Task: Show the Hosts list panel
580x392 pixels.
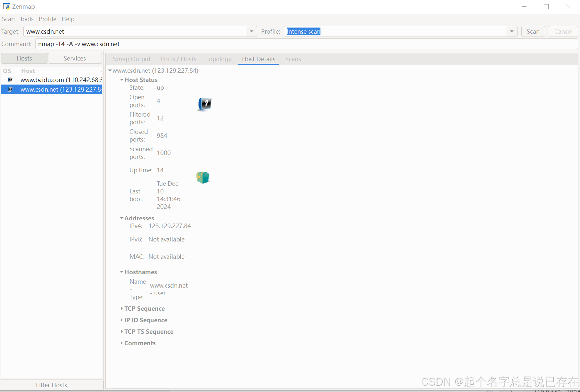Action: [x=24, y=58]
